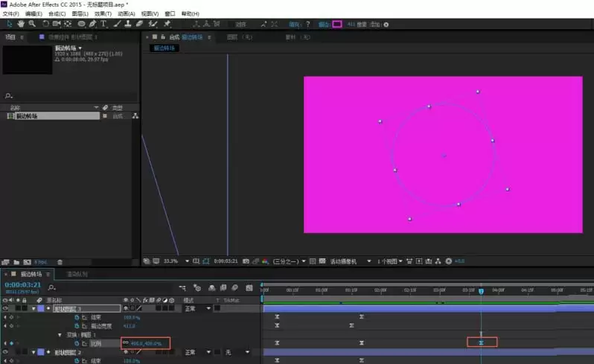Select the Zoom magnifier tool
The image size is (594, 364).
(32, 24)
